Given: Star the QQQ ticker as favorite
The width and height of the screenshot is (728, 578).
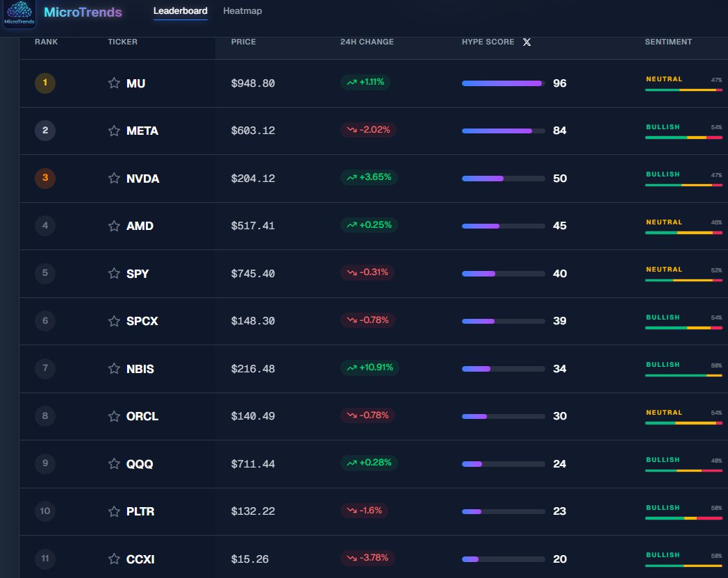Looking at the screenshot, I should pos(114,464).
